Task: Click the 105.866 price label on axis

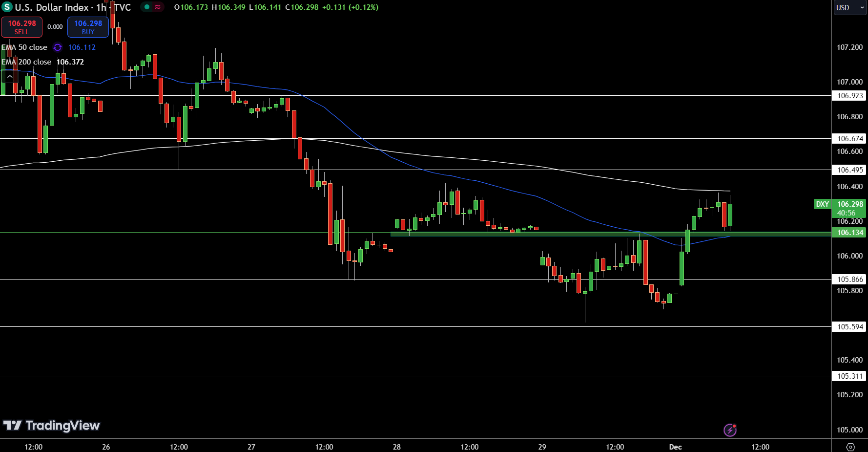Action: [x=849, y=280]
